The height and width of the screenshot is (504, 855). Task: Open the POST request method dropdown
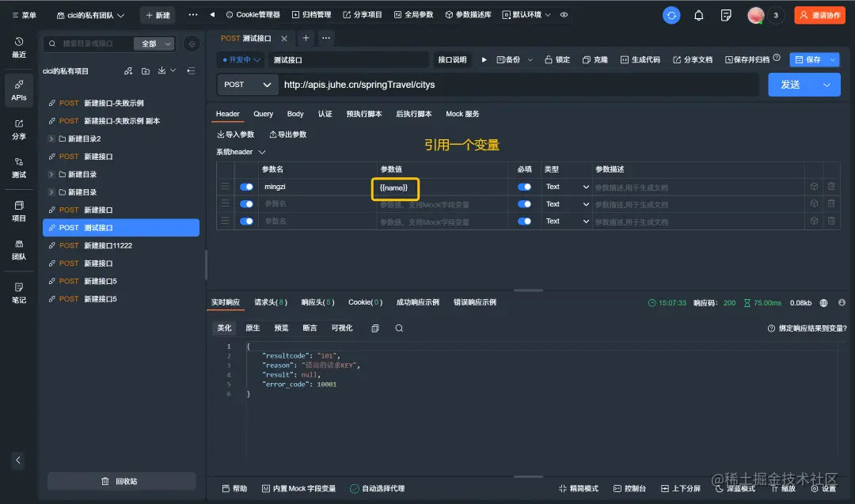tap(246, 84)
